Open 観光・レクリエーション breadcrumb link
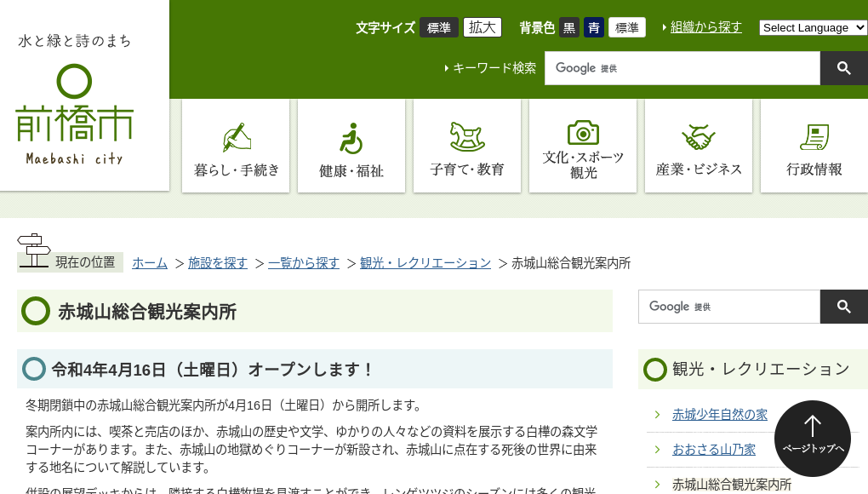 [425, 263]
